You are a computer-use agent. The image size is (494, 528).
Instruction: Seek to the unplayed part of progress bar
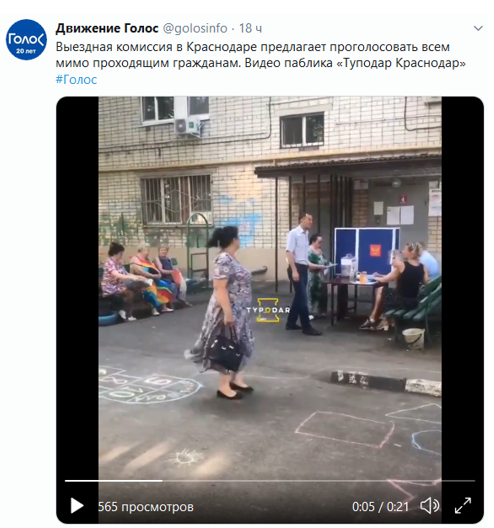pyautogui.click(x=318, y=481)
